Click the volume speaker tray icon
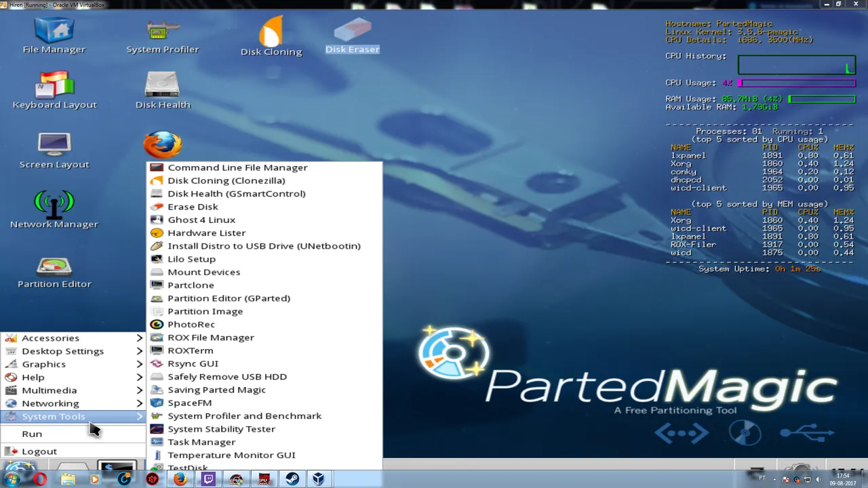The width and height of the screenshot is (868, 488). click(x=818, y=479)
